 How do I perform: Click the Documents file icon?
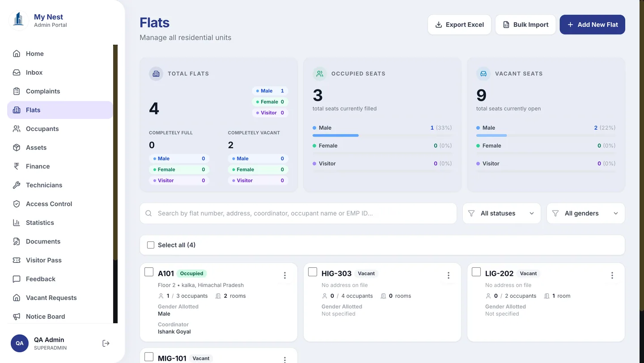click(x=17, y=241)
